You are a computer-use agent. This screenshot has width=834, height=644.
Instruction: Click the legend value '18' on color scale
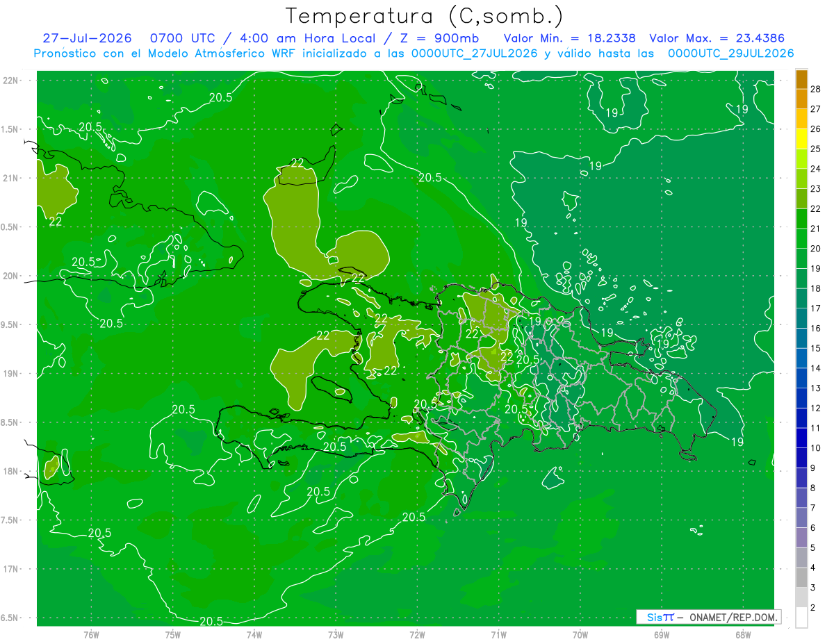tap(816, 288)
